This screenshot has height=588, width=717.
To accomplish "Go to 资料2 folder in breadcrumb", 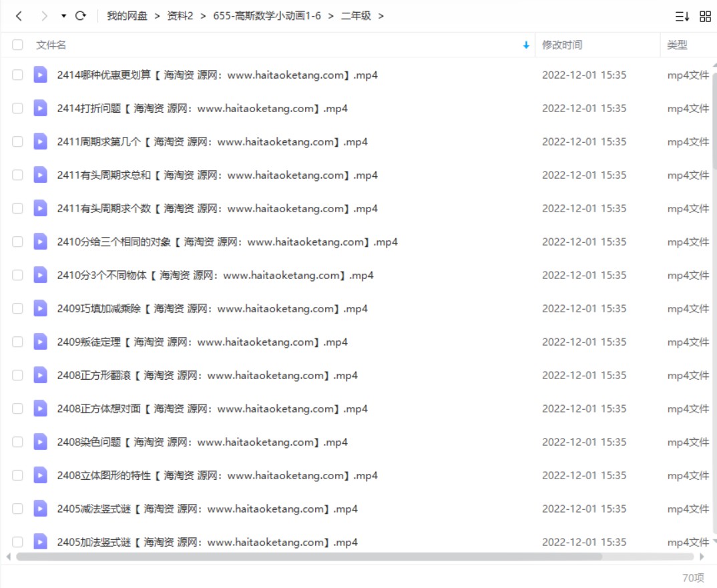I will point(180,16).
